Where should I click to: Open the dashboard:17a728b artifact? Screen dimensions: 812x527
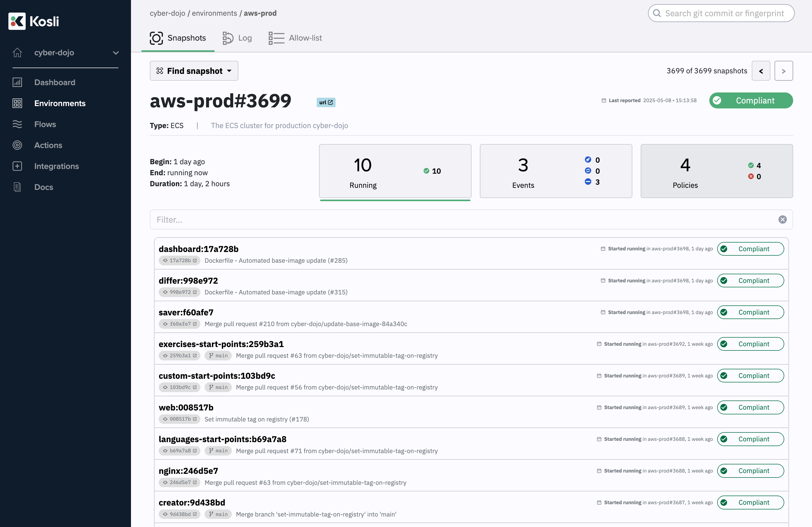(x=198, y=249)
